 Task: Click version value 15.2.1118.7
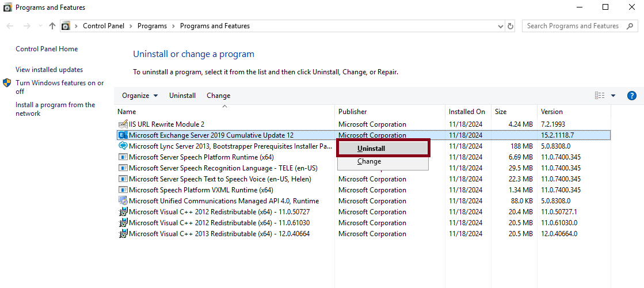[558, 135]
